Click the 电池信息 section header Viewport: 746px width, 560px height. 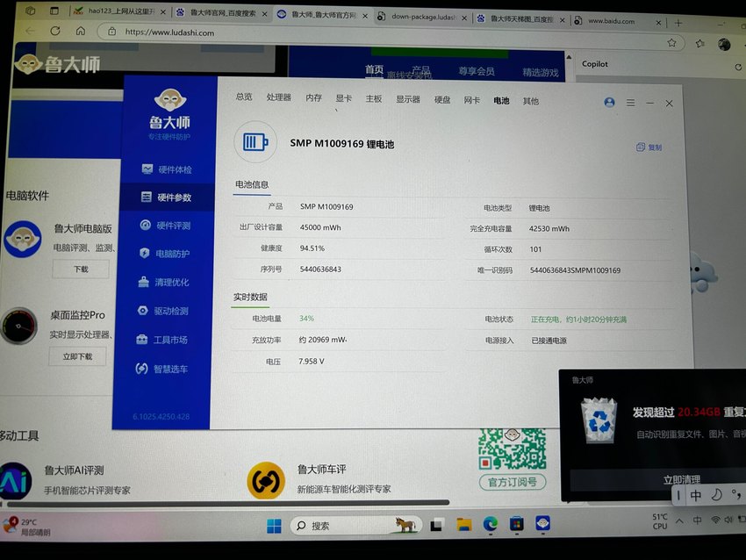click(x=252, y=184)
